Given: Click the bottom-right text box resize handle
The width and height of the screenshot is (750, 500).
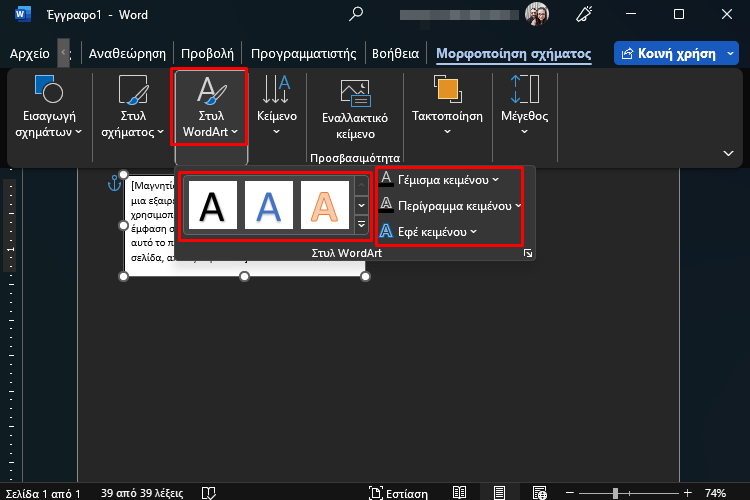Looking at the screenshot, I should pos(365,276).
